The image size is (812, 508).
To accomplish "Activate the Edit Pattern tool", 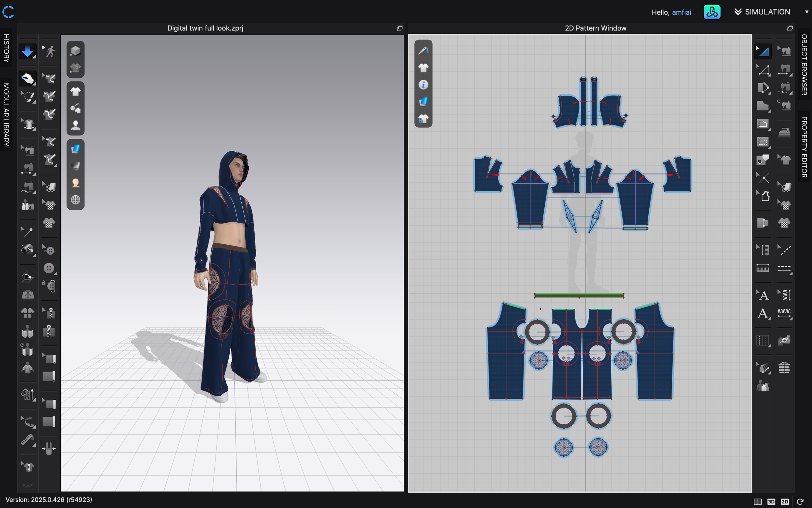I will (x=763, y=70).
